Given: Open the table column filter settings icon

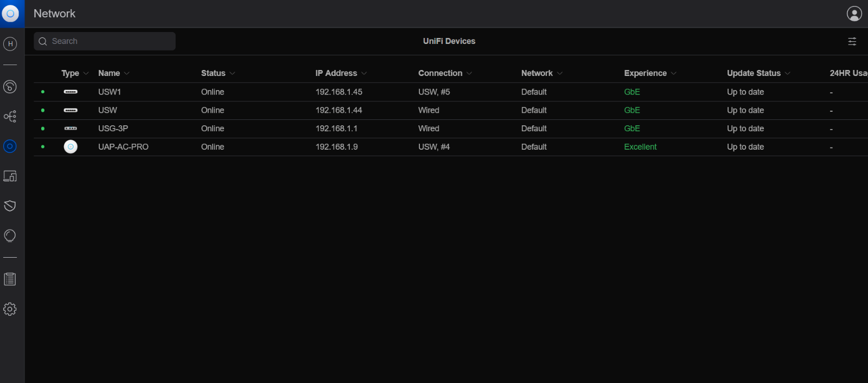Looking at the screenshot, I should [852, 41].
